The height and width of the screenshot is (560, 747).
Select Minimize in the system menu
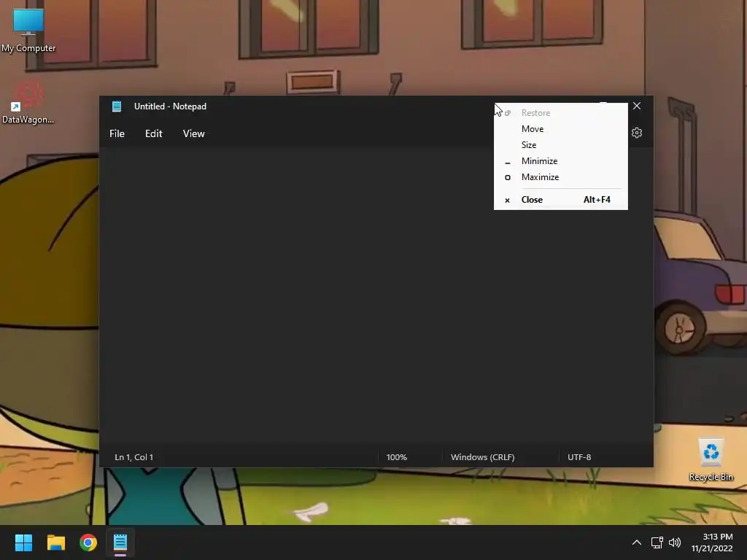click(x=561, y=161)
